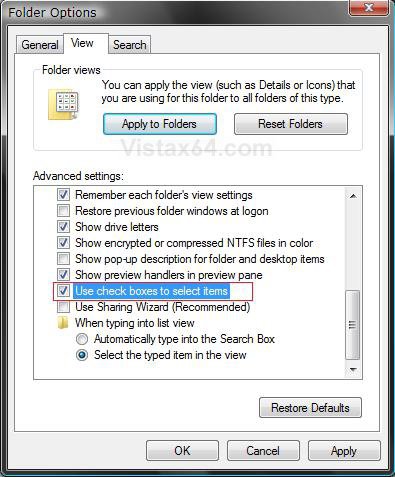Click the Apply to Folders button
The width and height of the screenshot is (395, 477).
[160, 124]
